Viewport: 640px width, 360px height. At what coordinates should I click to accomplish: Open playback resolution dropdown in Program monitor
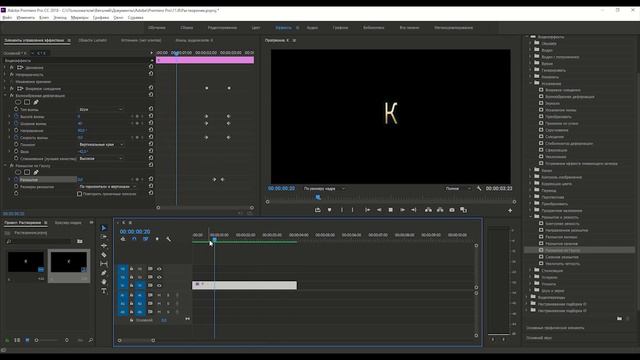coord(458,189)
